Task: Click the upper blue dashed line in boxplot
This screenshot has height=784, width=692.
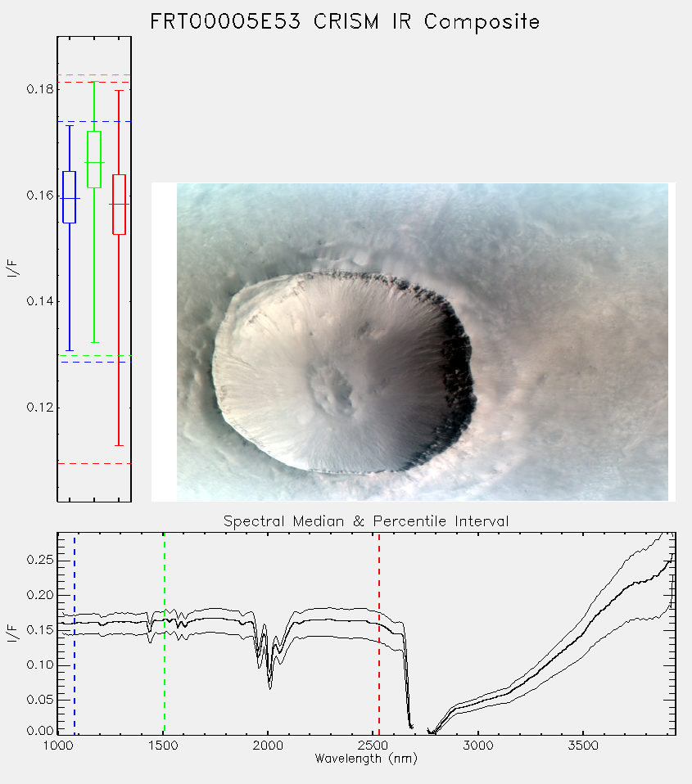Action: tap(94, 121)
